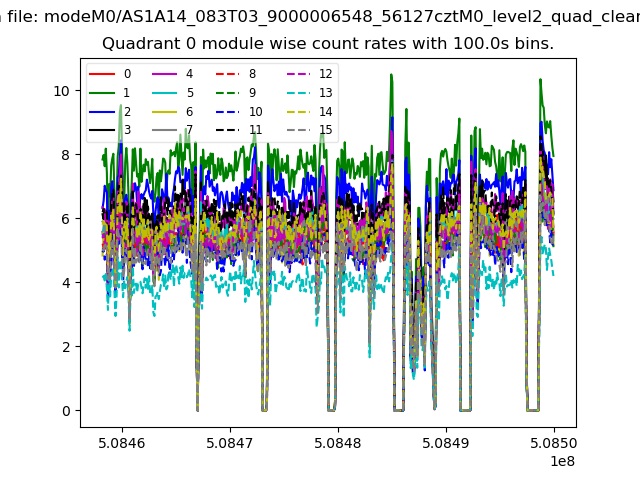Click the y-axis tick label 4
This screenshot has height=480, width=640.
click(x=66, y=283)
